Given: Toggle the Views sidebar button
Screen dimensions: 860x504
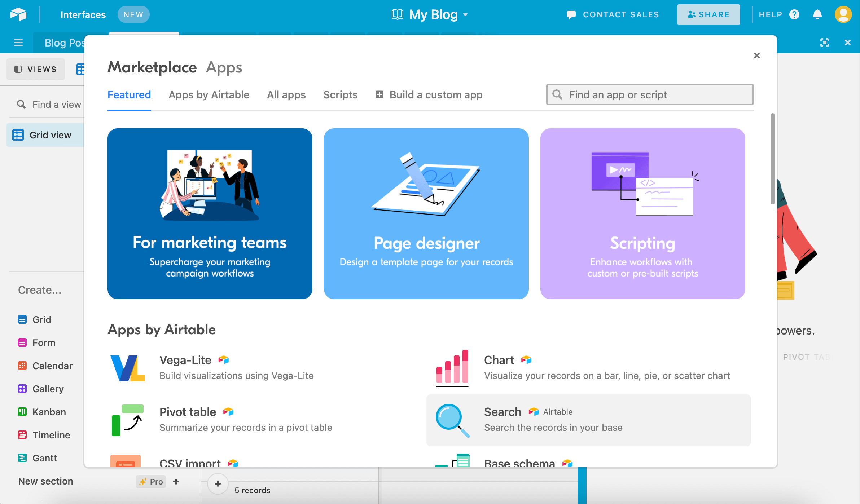Looking at the screenshot, I should pos(35,69).
